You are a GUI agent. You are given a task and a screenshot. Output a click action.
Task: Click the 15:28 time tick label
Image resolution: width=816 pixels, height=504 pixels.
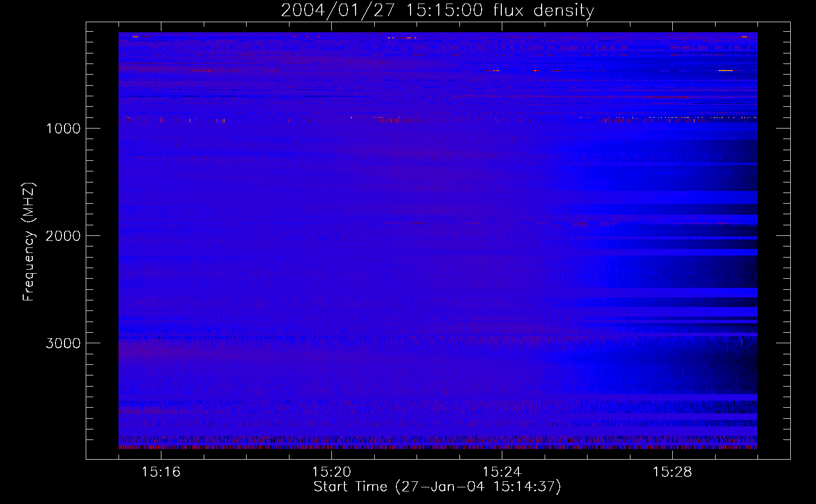pyautogui.click(x=672, y=472)
